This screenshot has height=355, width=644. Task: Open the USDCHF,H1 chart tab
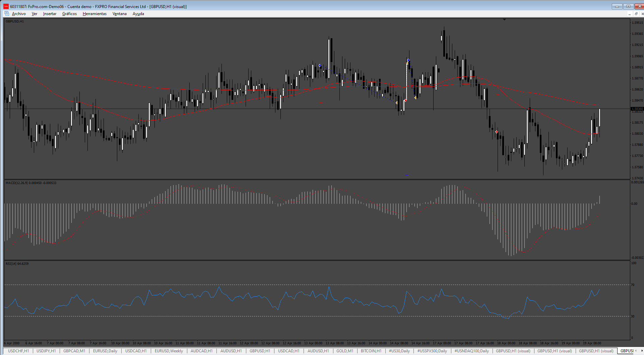[x=18, y=351]
